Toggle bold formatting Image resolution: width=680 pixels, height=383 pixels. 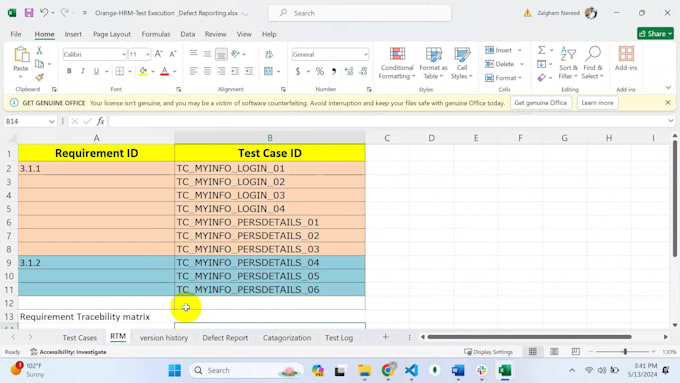69,71
